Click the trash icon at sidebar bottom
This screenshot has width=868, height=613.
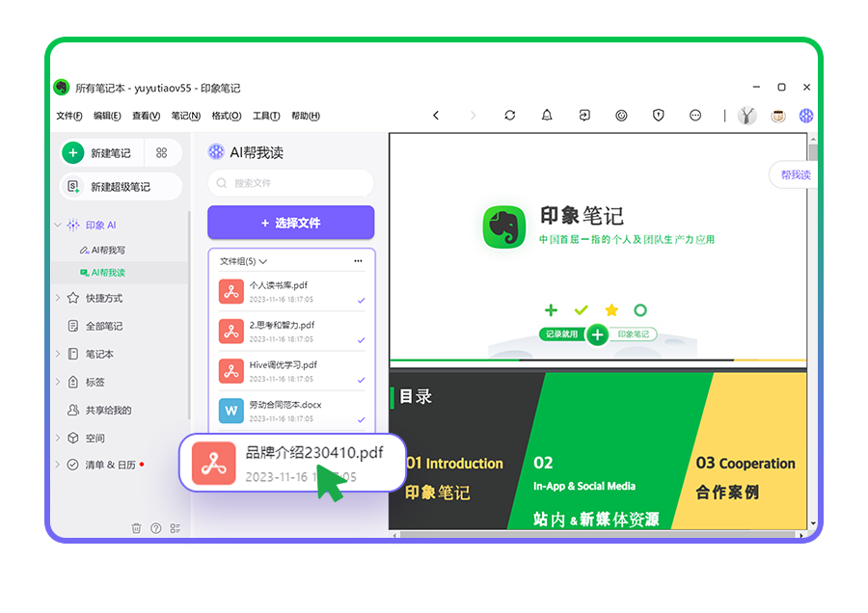(x=136, y=528)
